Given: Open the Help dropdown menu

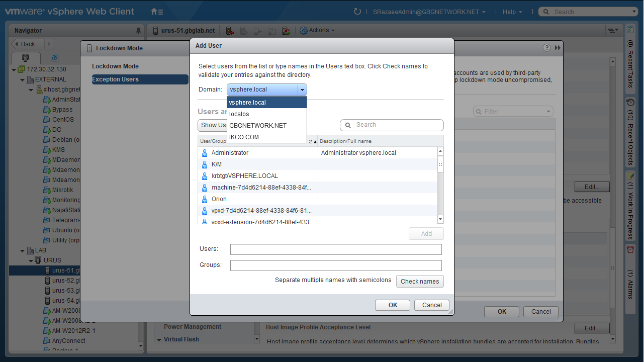Looking at the screenshot, I should pyautogui.click(x=512, y=12).
